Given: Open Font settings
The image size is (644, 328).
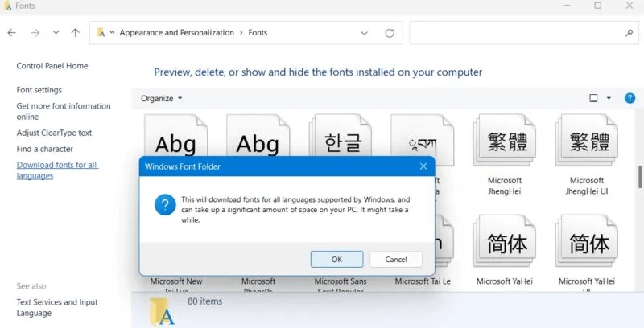Looking at the screenshot, I should pos(39,90).
